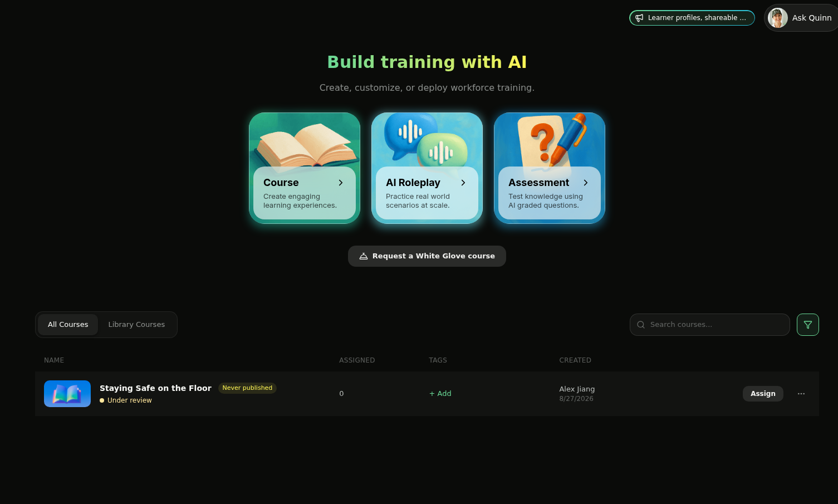Screen dimensions: 838x504
Task: Click the Assessment card title text
Action: tap(538, 183)
